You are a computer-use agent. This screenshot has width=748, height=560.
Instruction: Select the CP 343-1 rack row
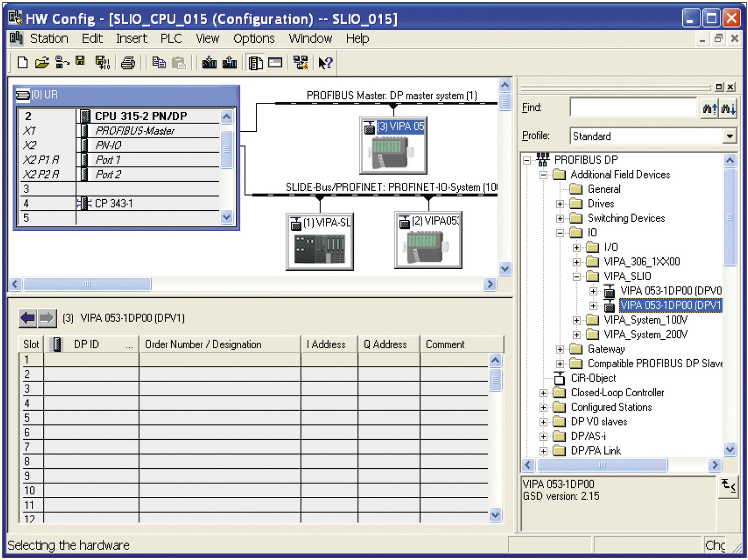(x=119, y=203)
